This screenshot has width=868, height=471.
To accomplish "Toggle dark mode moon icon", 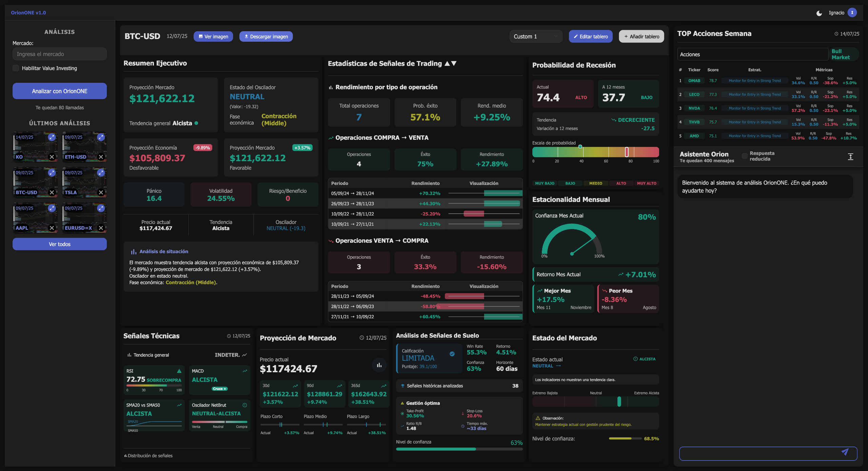I will click(819, 13).
